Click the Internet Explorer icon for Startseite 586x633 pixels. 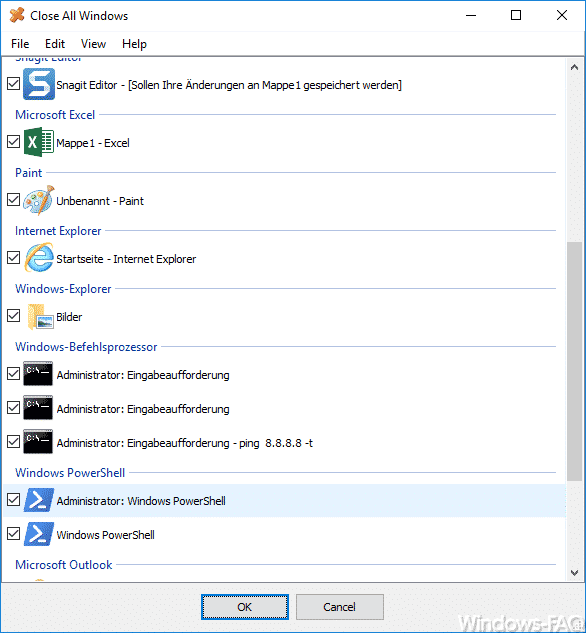(38, 258)
